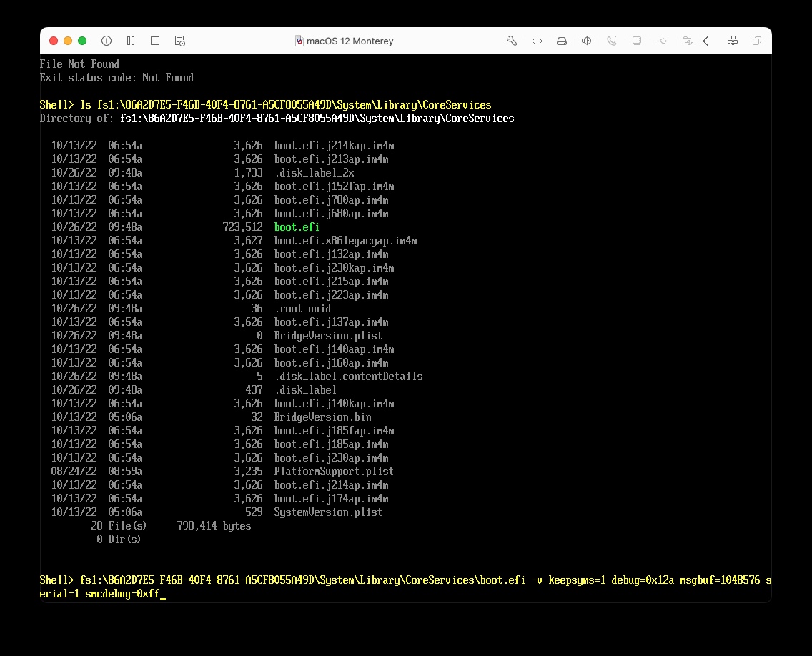Click SystemVersion.plist entry
This screenshot has height=656, width=812.
tap(328, 512)
